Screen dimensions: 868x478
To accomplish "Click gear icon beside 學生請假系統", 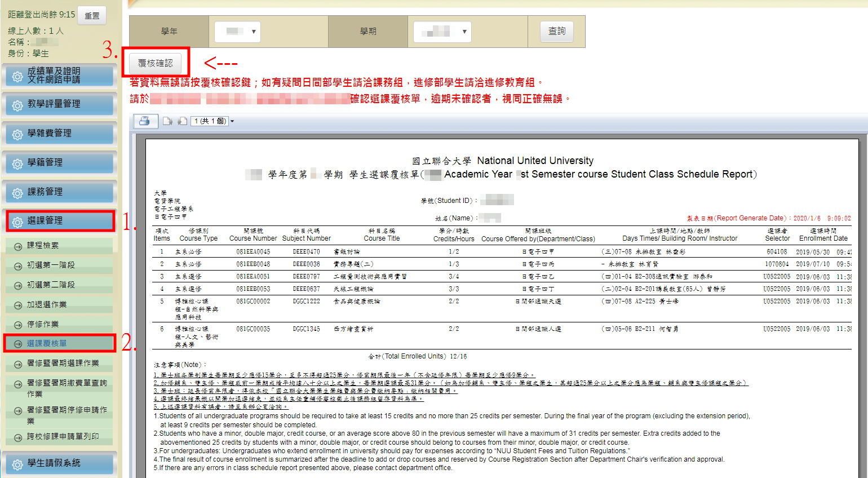I will click(17, 464).
